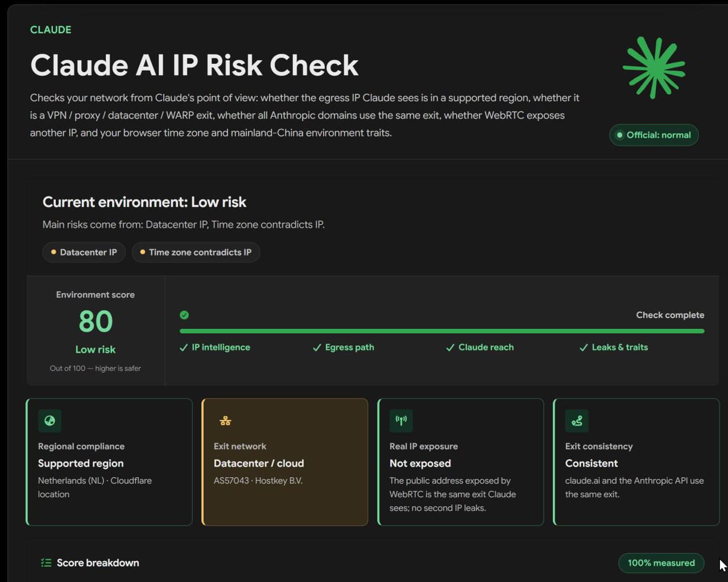Screen dimensions: 728x582
Task: Click the CLAUDE label above the title
Action: 51,30
